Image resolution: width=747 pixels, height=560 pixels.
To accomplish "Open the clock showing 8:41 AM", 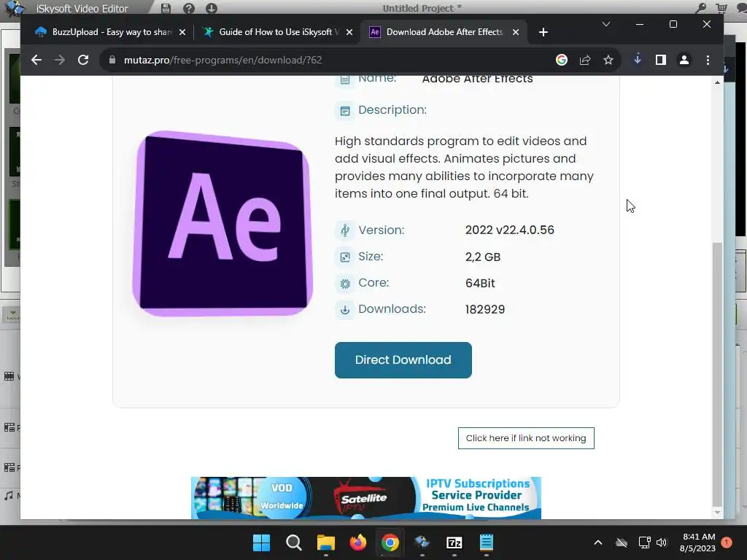I will pyautogui.click(x=698, y=542).
